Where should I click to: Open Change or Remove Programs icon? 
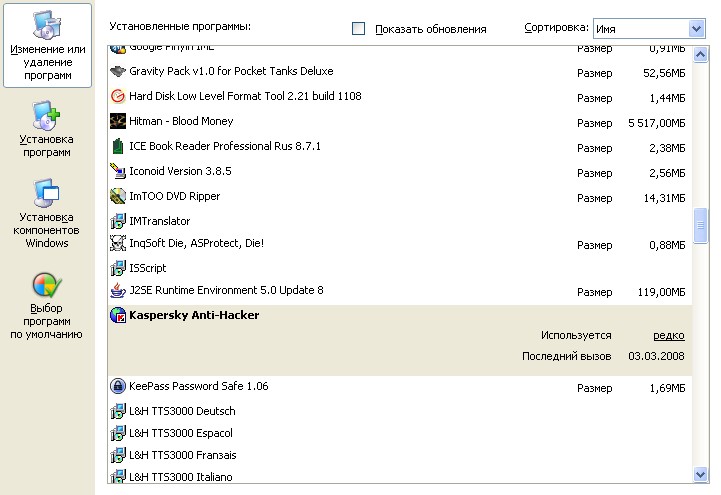46,24
